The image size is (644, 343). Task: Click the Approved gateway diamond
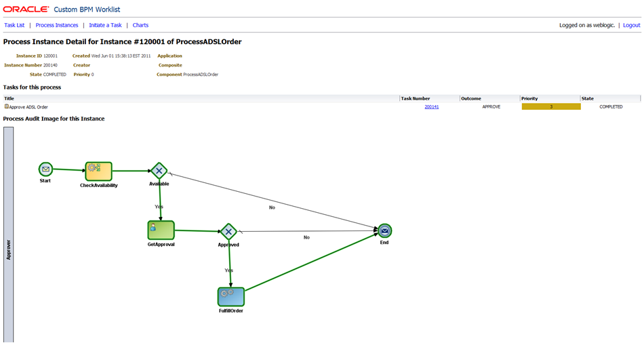point(228,232)
